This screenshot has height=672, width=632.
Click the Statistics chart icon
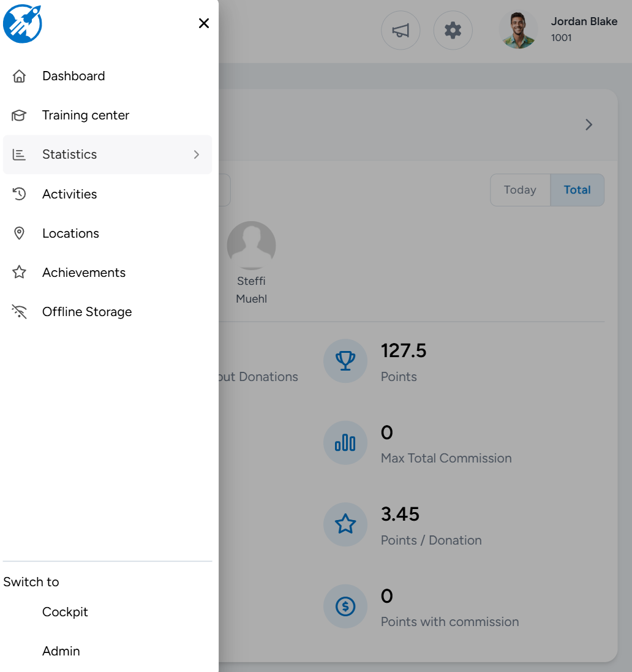(x=19, y=154)
